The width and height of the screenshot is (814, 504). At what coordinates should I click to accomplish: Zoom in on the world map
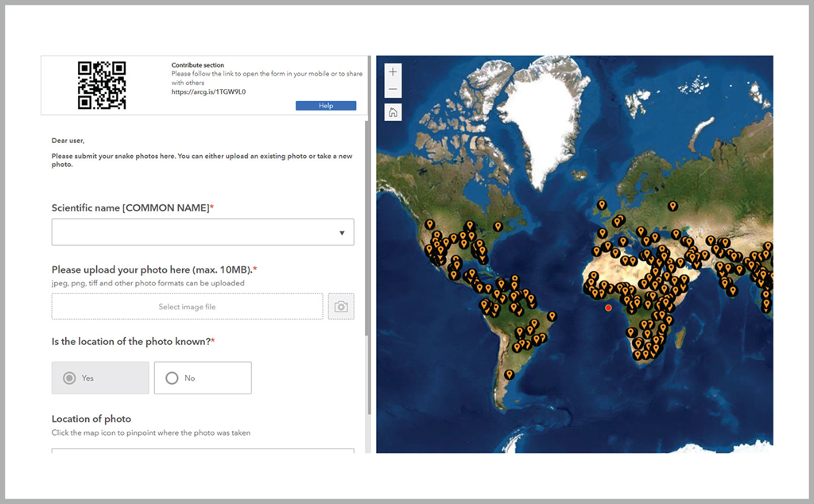coord(393,71)
